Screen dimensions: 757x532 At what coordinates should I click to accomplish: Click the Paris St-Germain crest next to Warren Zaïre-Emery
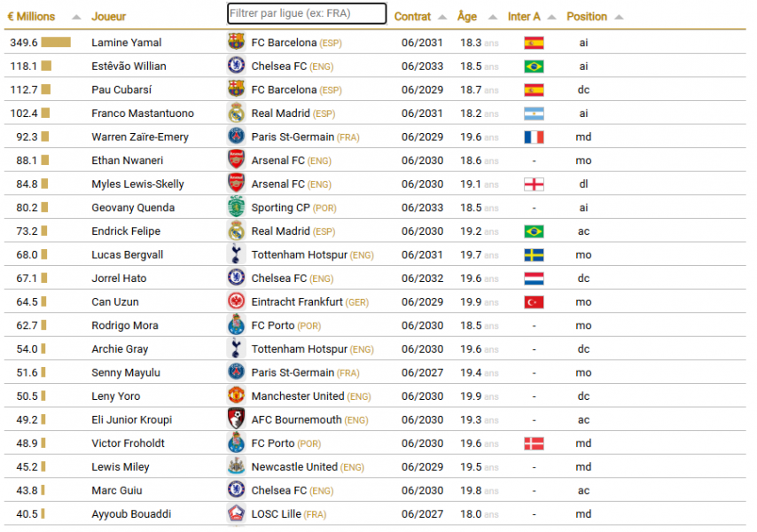coord(236,137)
